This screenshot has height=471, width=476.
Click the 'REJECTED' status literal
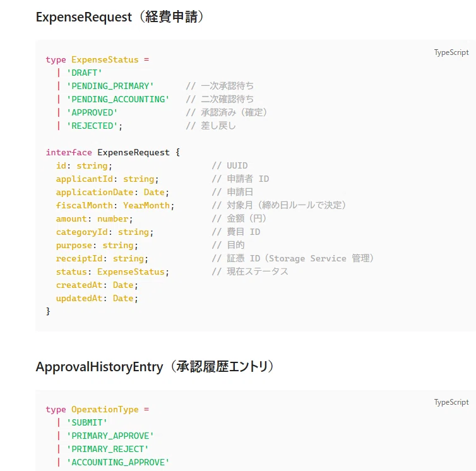click(92, 126)
